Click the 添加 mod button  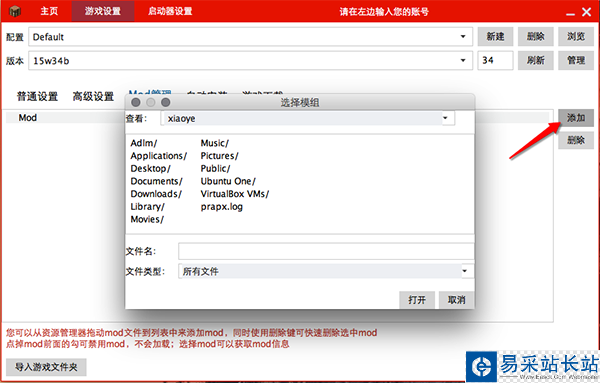click(x=576, y=118)
